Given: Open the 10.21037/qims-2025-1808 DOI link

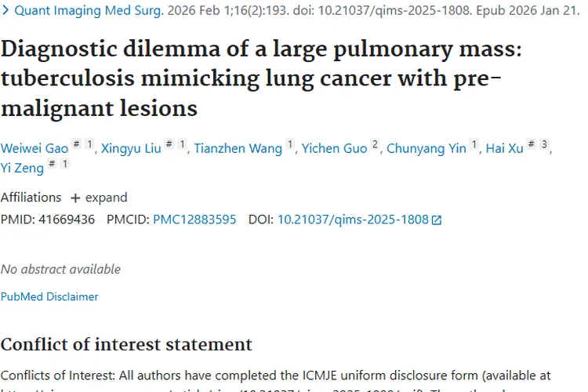Looking at the screenshot, I should pos(353,220).
